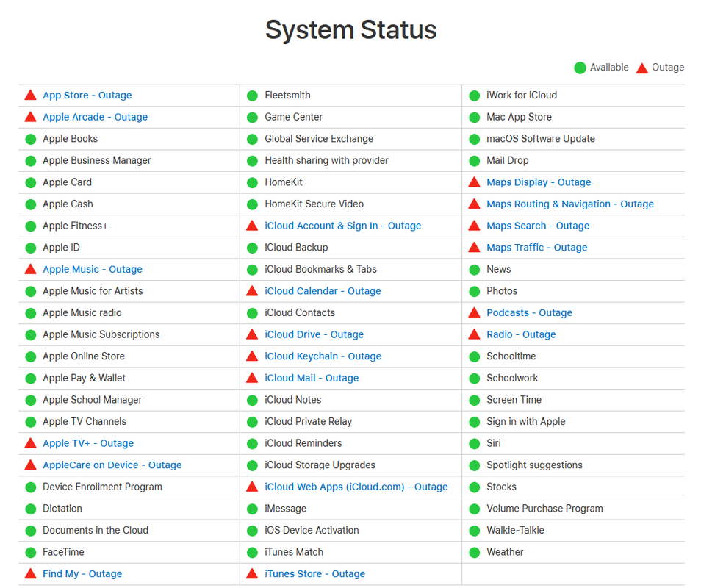Select the Volume Purchase Program text

pyautogui.click(x=544, y=509)
